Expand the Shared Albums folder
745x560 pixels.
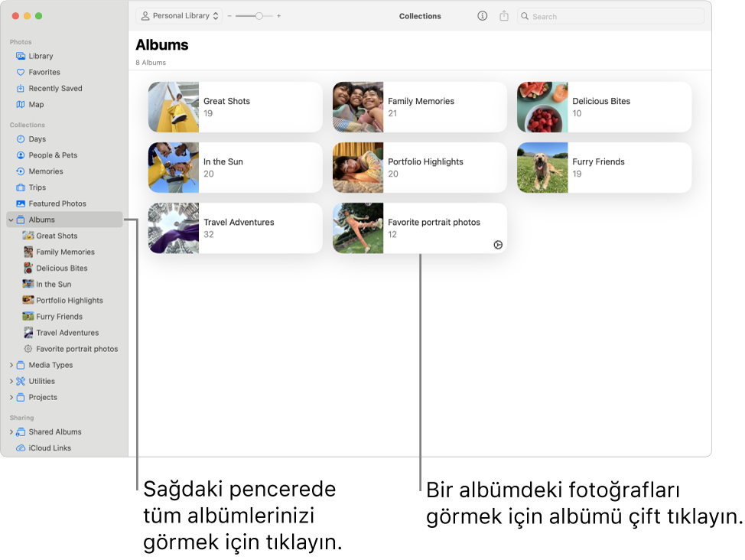pos(11,432)
